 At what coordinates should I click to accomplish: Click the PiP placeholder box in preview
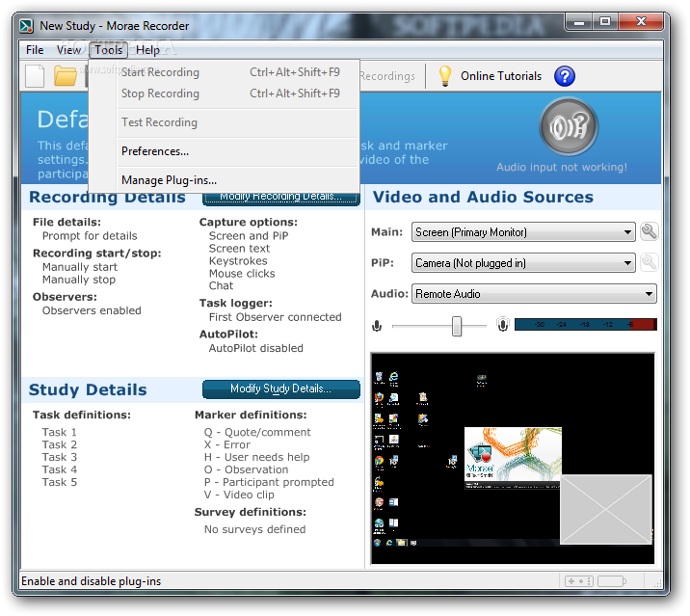[x=605, y=509]
